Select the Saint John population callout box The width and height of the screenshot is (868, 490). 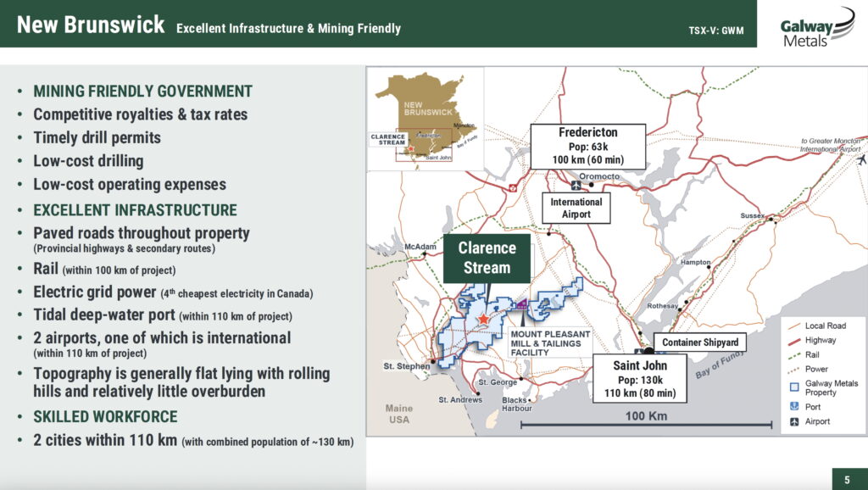pyautogui.click(x=642, y=378)
